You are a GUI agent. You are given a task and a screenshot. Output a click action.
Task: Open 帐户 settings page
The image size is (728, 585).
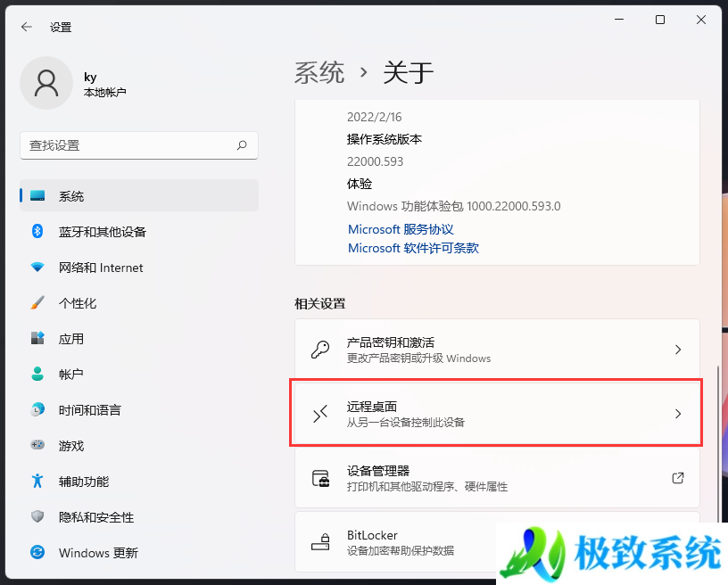click(139, 375)
